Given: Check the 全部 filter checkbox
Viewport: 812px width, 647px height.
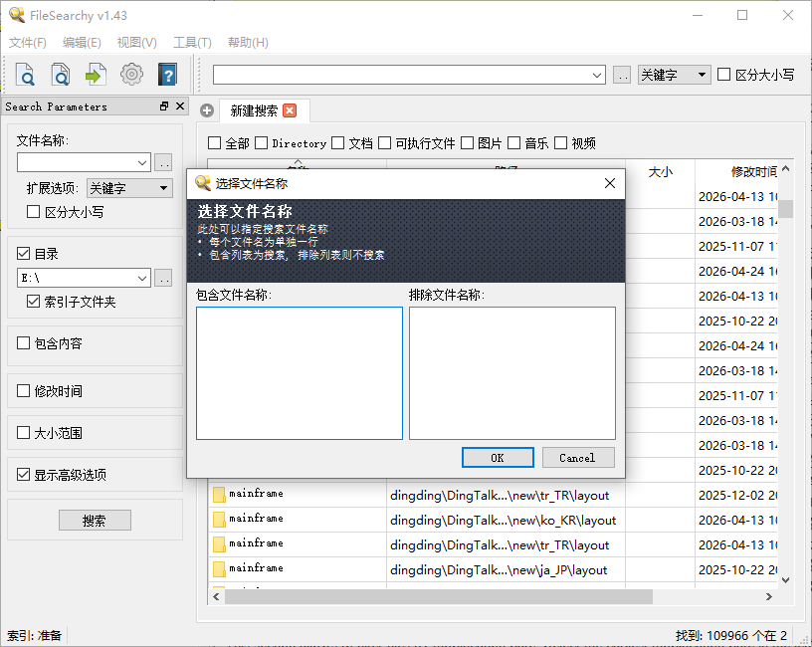Looking at the screenshot, I should point(214,143).
